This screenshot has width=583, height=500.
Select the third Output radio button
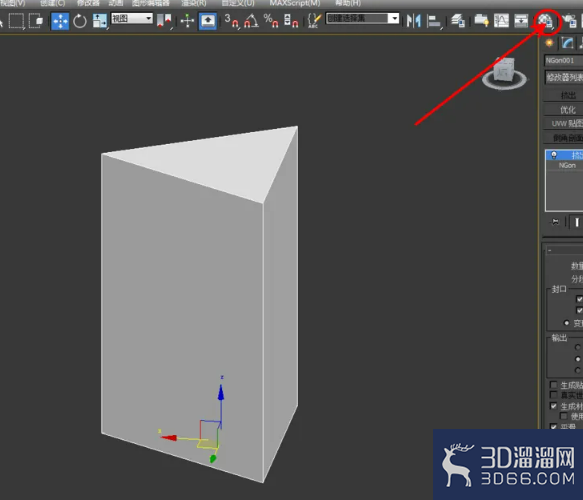click(x=577, y=370)
